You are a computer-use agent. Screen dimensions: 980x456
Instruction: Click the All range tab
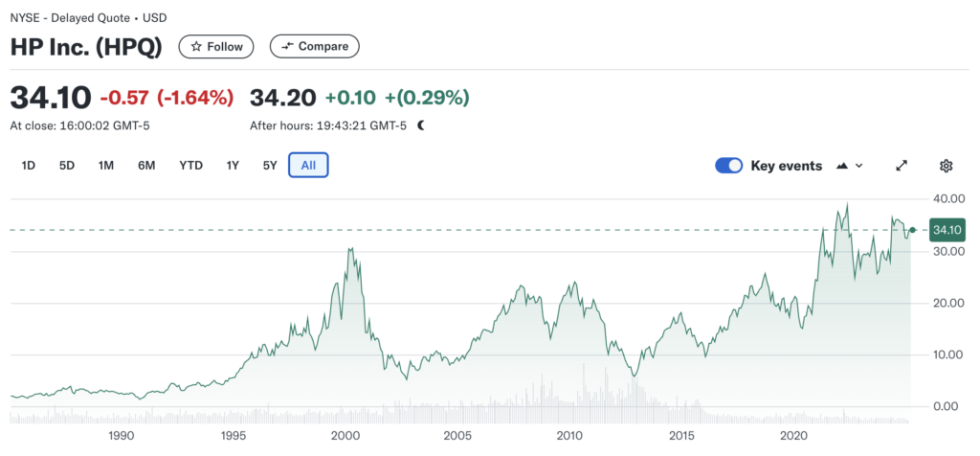click(x=308, y=165)
